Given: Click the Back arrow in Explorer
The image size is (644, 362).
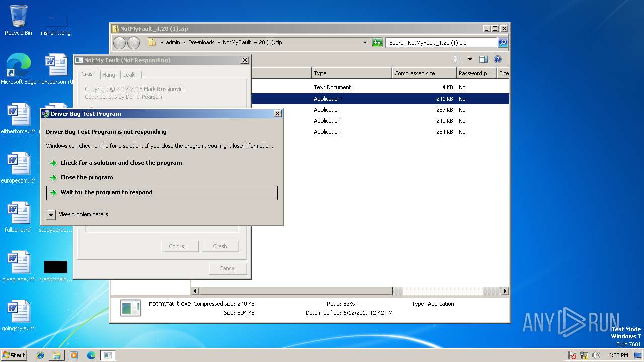Looking at the screenshot, I should (120, 43).
